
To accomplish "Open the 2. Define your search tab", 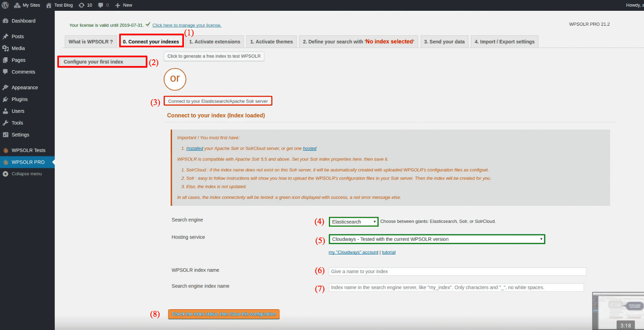I will click(358, 42).
